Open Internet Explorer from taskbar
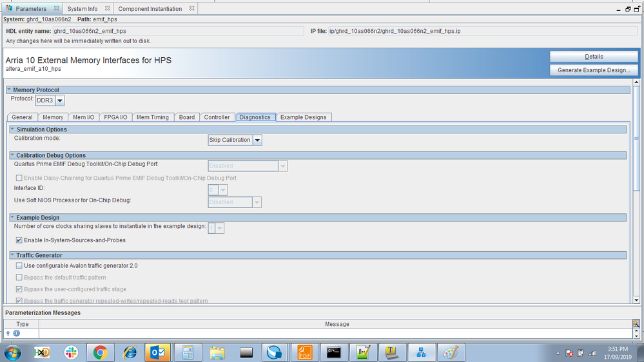This screenshot has width=644, height=362. point(130,352)
